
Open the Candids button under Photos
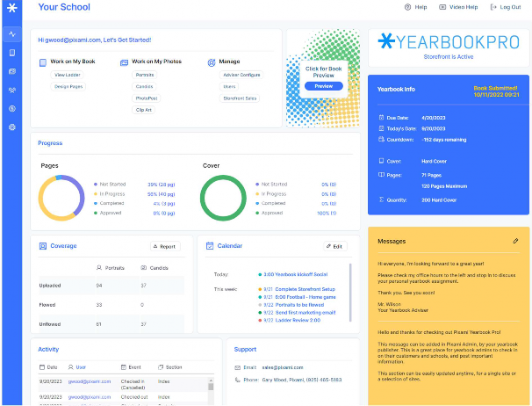[x=144, y=87]
